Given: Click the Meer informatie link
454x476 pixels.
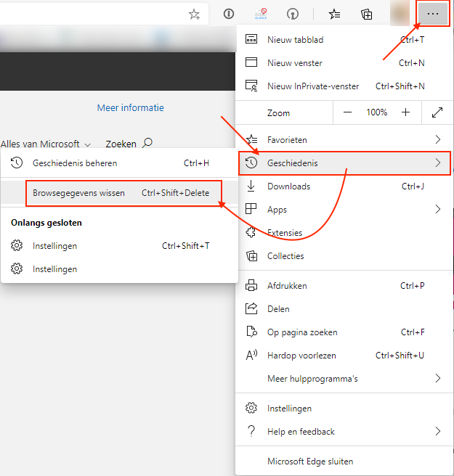Looking at the screenshot, I should pos(130,108).
